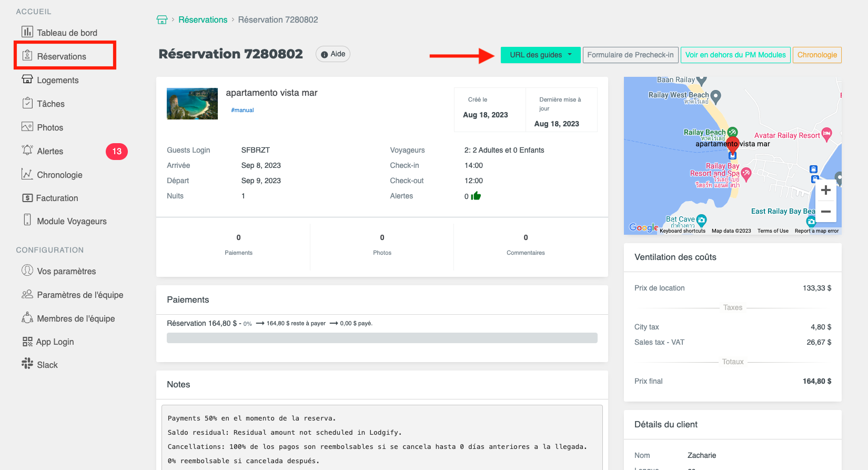Click the Réservations badge icon

[27, 55]
